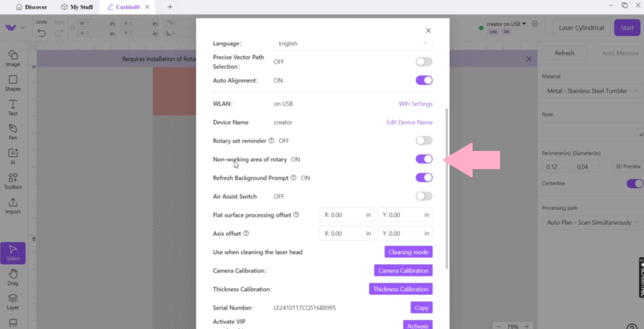Select the Image tool in sidebar

tap(13, 58)
